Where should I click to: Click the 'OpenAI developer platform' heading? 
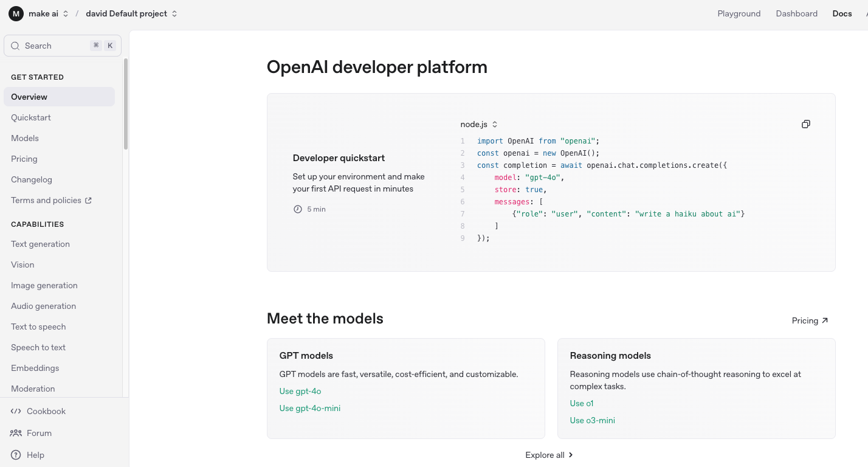pyautogui.click(x=377, y=67)
